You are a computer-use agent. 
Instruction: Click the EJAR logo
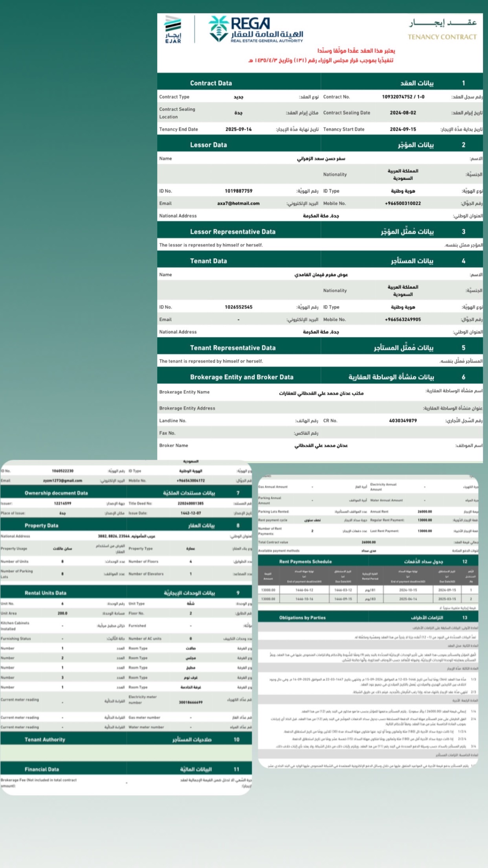point(173,29)
